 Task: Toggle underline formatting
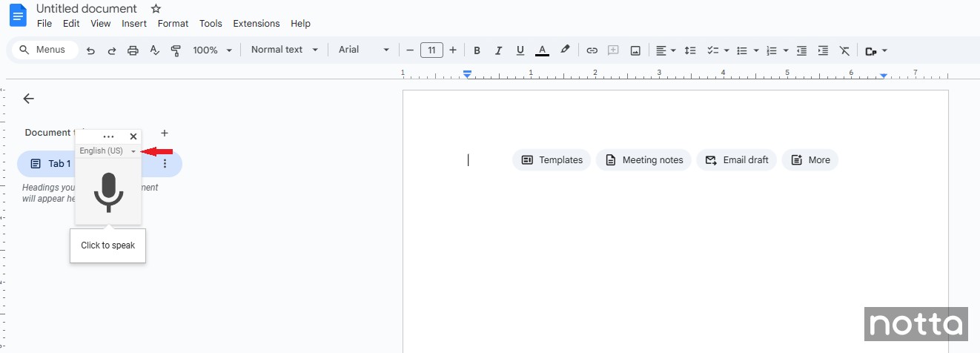pyautogui.click(x=520, y=50)
